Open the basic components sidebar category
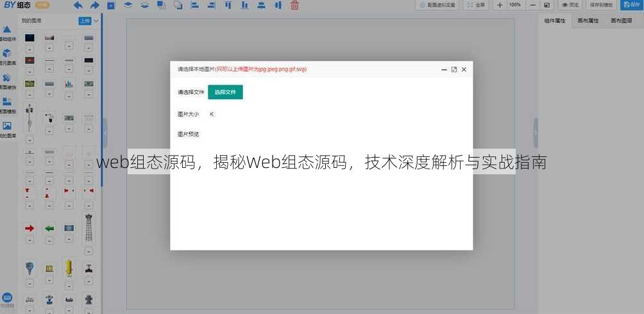Screen dimensions: 644x314 (7, 33)
